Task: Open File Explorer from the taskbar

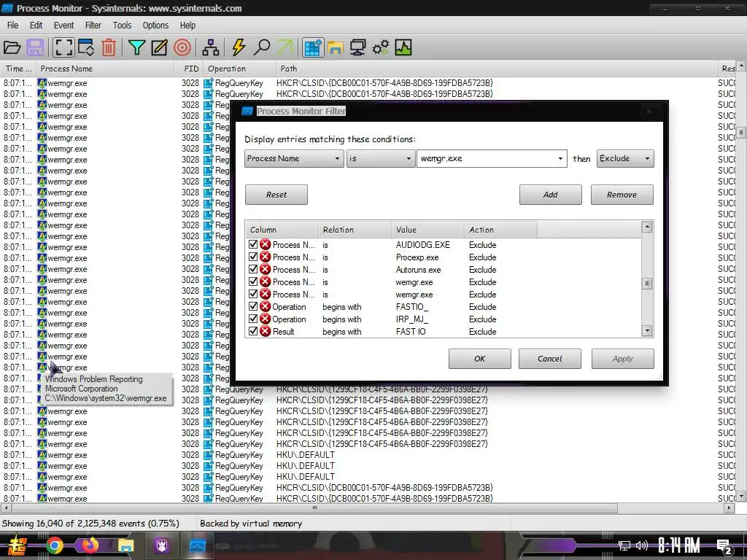Action: point(125,545)
